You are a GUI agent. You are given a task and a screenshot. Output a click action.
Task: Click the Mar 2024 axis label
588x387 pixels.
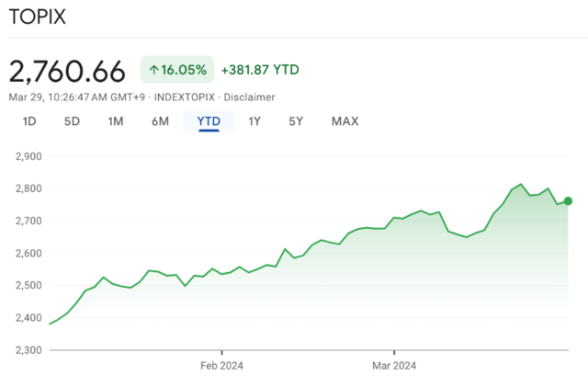[x=394, y=365]
